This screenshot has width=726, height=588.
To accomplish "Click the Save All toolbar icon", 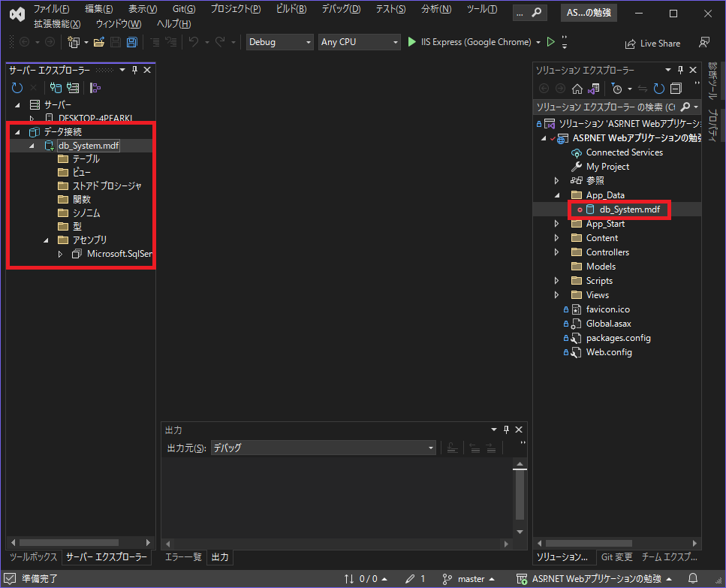I will (132, 42).
